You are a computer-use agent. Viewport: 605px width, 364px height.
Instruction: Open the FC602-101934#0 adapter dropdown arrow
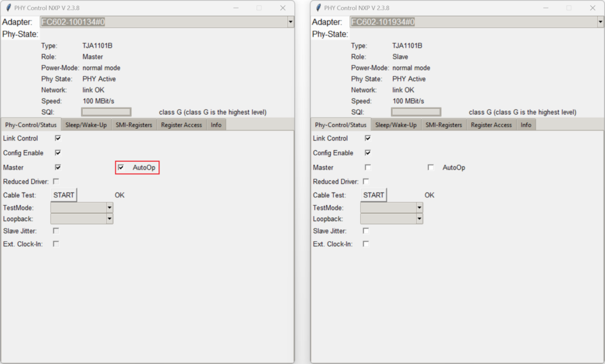tap(600, 22)
